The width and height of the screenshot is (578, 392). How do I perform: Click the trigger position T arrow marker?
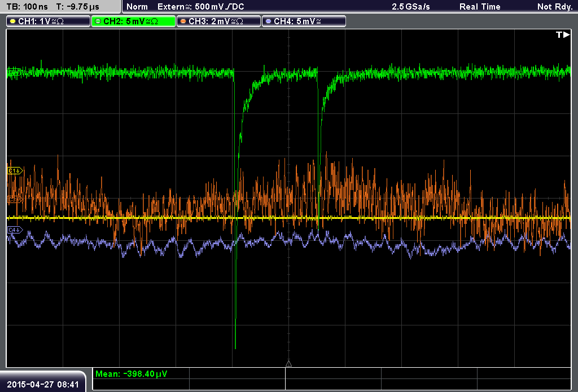563,34
